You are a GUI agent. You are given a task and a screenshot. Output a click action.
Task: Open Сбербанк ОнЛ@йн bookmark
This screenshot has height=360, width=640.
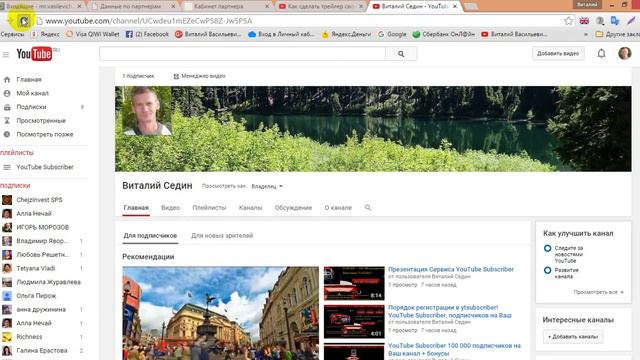444,35
